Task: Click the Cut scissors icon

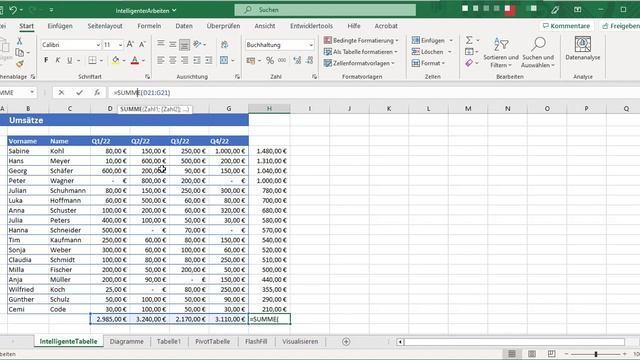Action: (x=19, y=41)
